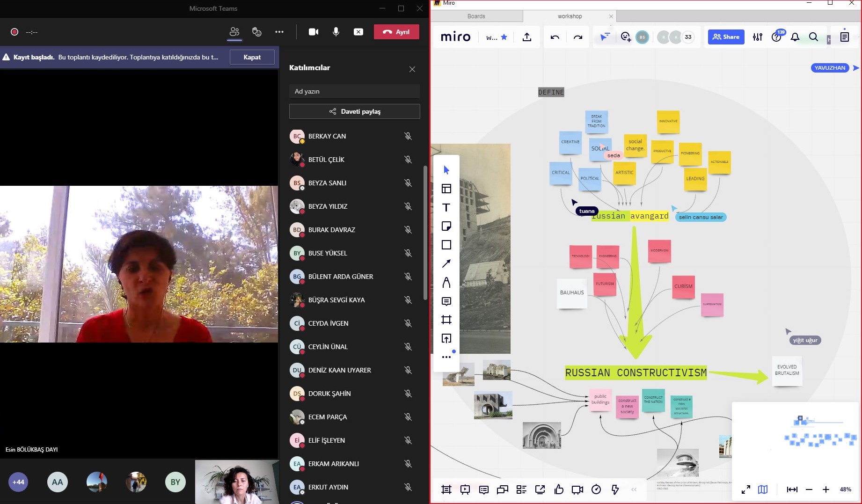Open search in Miro
Screen dimensions: 862x504
click(814, 37)
